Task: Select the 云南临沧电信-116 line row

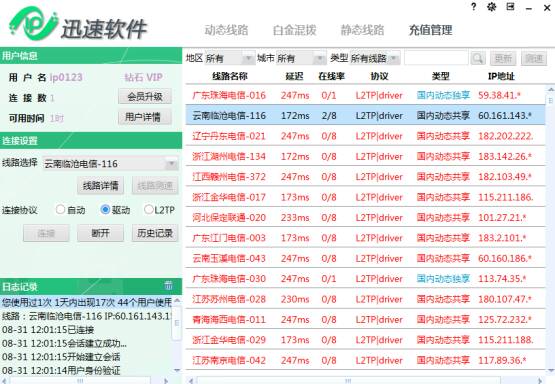Action: (x=365, y=115)
